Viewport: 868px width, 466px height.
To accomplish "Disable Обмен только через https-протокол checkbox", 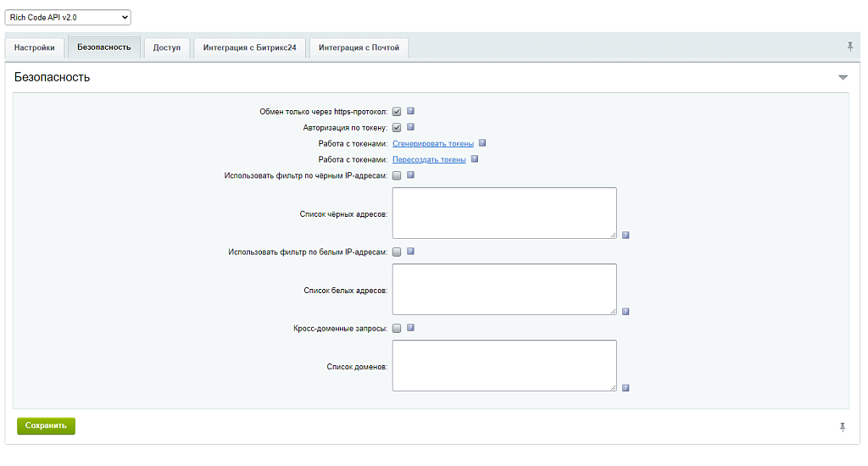I will tap(397, 112).
